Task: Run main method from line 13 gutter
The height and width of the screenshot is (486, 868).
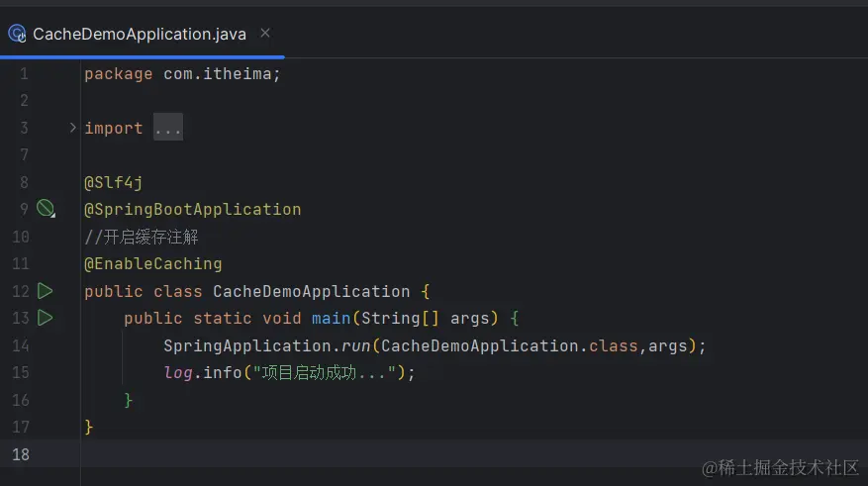Action: click(x=45, y=318)
